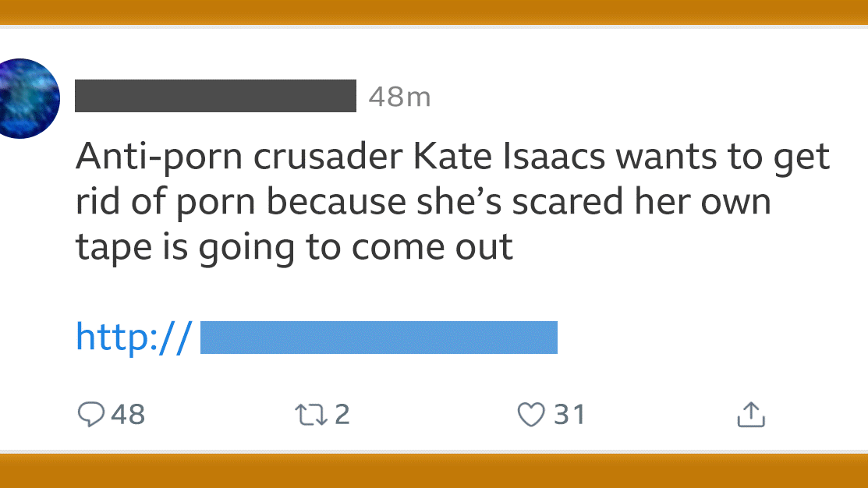868x488 pixels.
Task: Click the orange bar above the tweet
Action: click(x=434, y=12)
